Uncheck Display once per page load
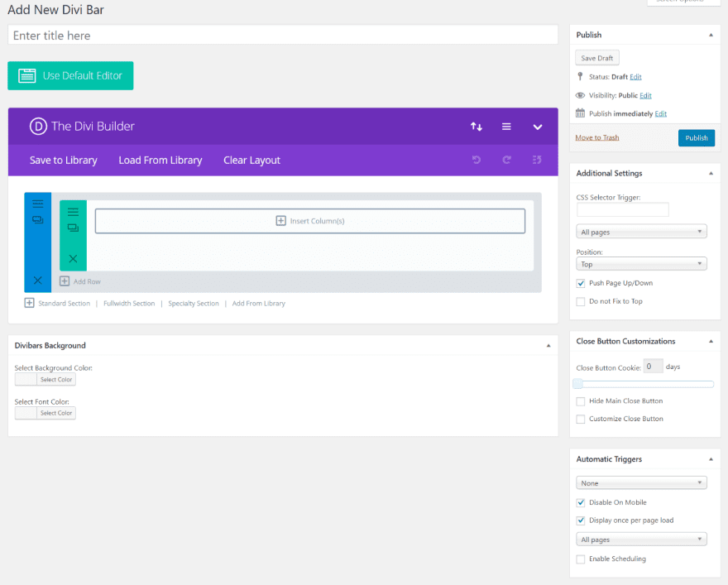Viewport: 728px width, 585px height. 581,521
